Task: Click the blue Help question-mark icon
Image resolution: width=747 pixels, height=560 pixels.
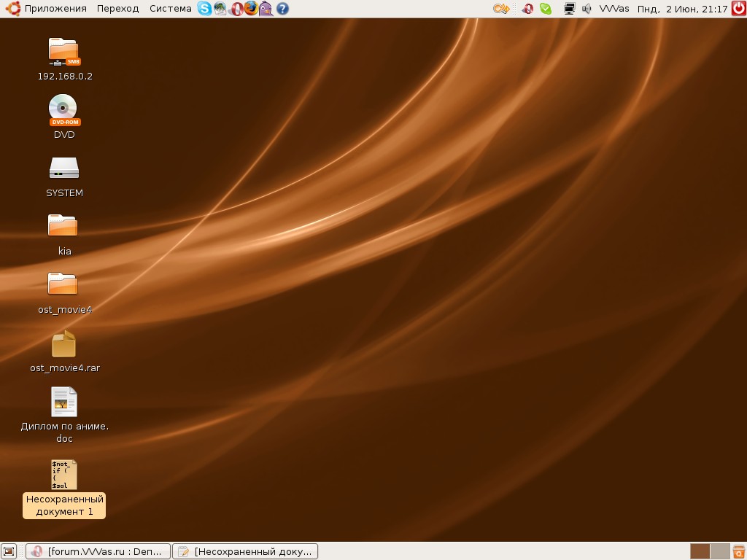Action: pos(282,9)
